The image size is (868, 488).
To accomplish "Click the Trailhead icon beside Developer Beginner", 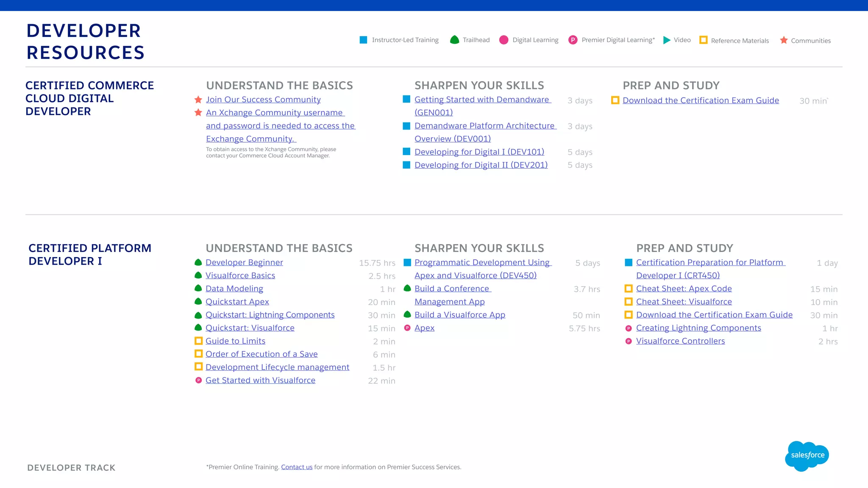I will click(198, 262).
